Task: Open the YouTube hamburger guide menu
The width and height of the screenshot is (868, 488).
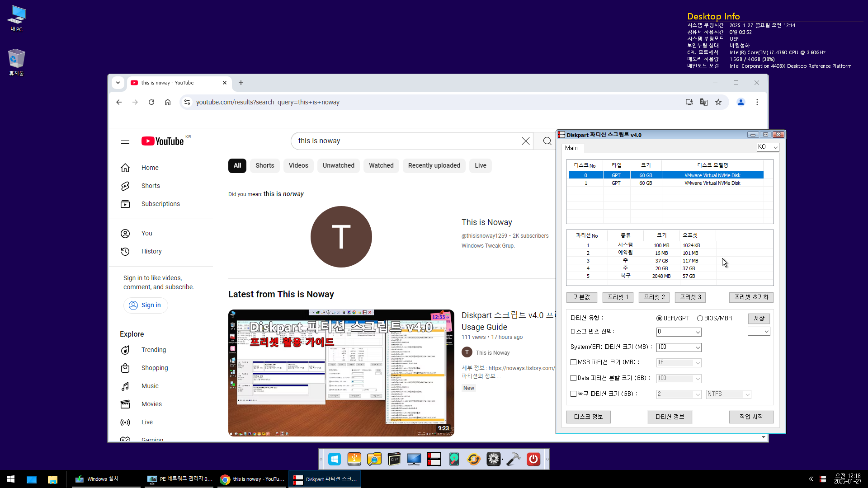Action: 125,141
